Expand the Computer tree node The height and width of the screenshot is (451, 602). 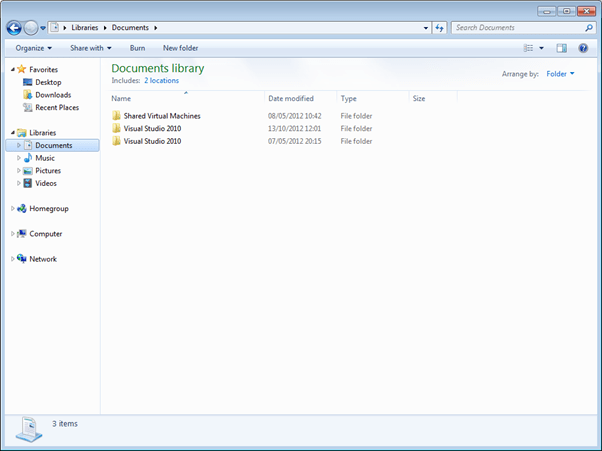[12, 234]
